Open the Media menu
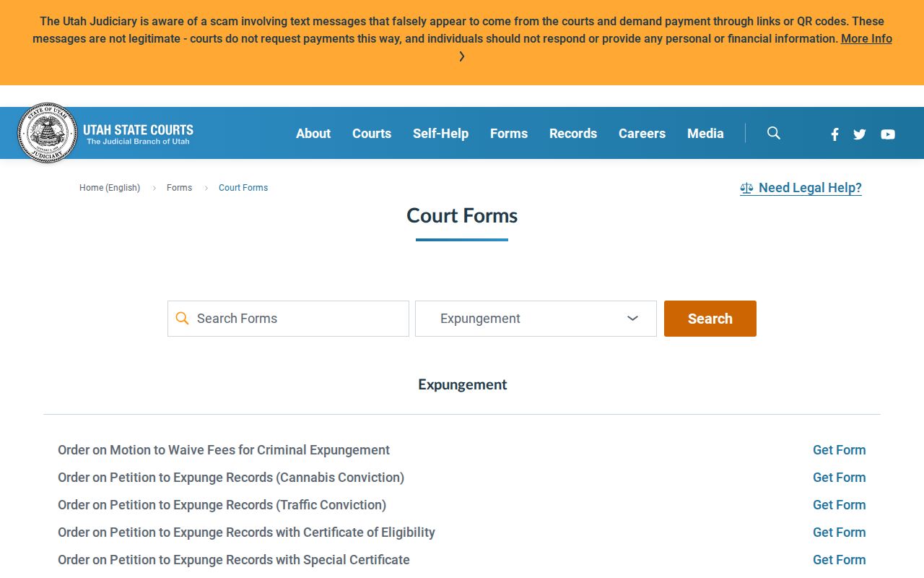Screen dimensions: 924x578 (x=705, y=133)
